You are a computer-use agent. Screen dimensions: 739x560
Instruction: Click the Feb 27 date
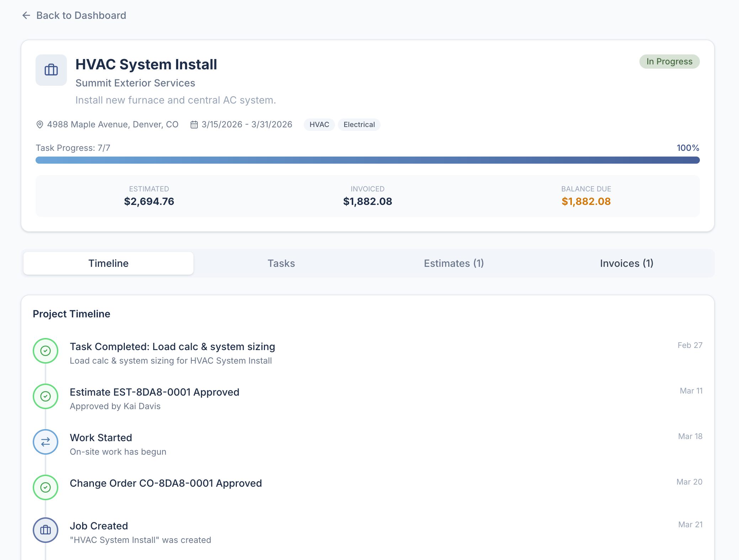click(x=690, y=345)
